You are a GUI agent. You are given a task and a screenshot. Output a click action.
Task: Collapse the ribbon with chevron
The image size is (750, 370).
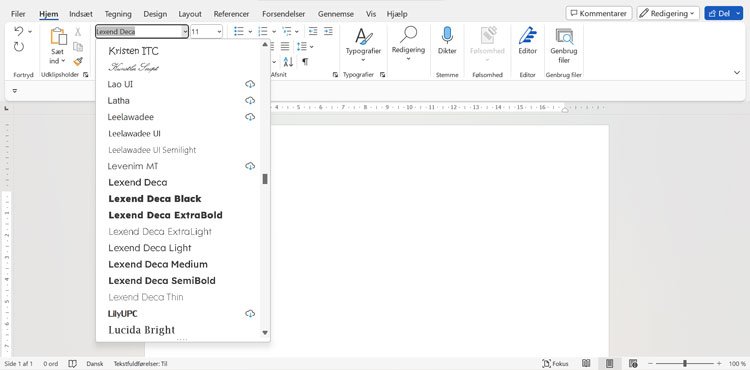click(737, 72)
